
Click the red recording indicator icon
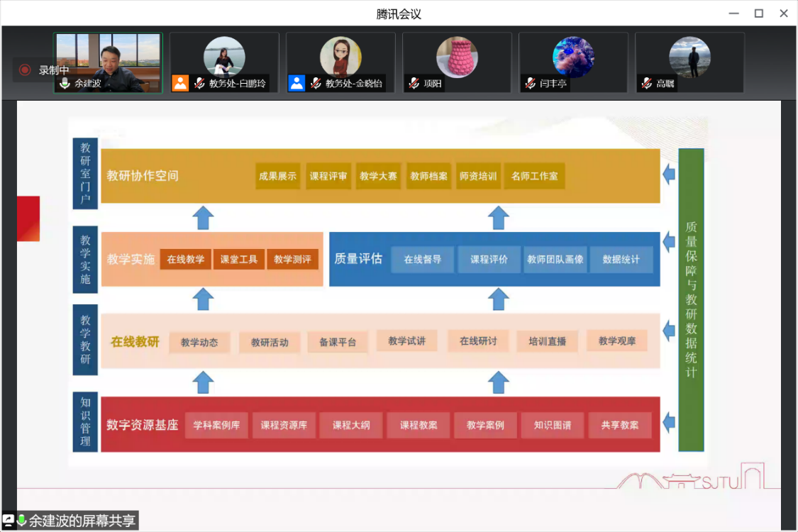tap(25, 70)
